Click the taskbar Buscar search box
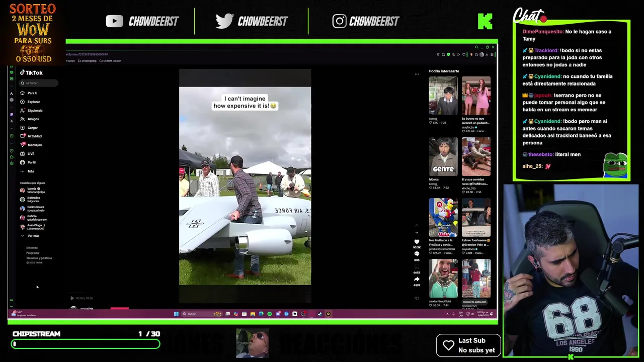The image size is (644, 362). pos(201,314)
